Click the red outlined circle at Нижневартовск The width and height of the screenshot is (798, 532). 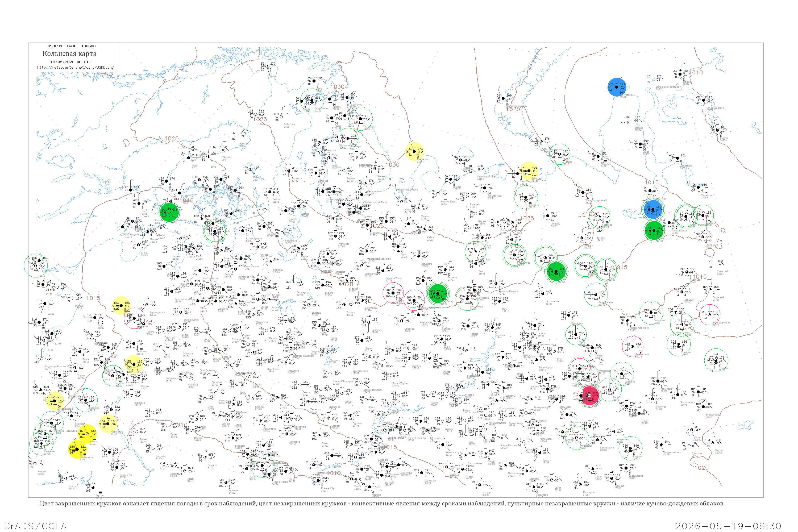[710, 315]
